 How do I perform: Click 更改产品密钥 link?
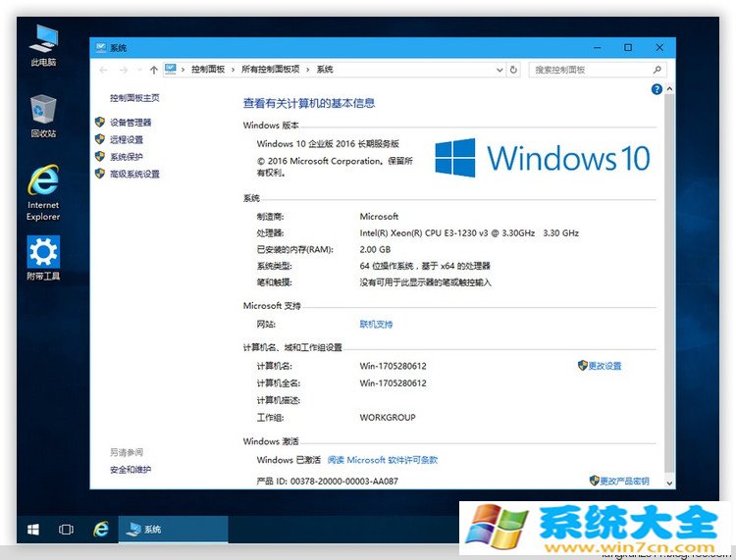point(624,481)
